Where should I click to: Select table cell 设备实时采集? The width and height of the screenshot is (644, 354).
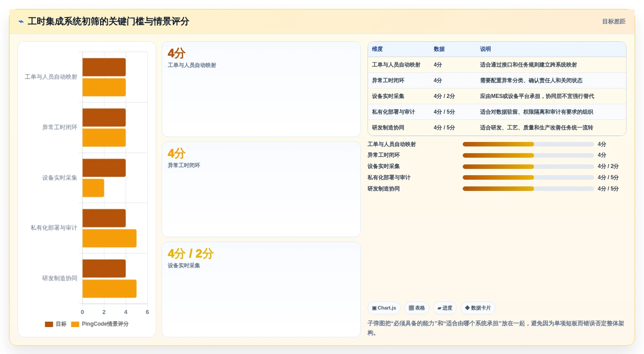[388, 97]
